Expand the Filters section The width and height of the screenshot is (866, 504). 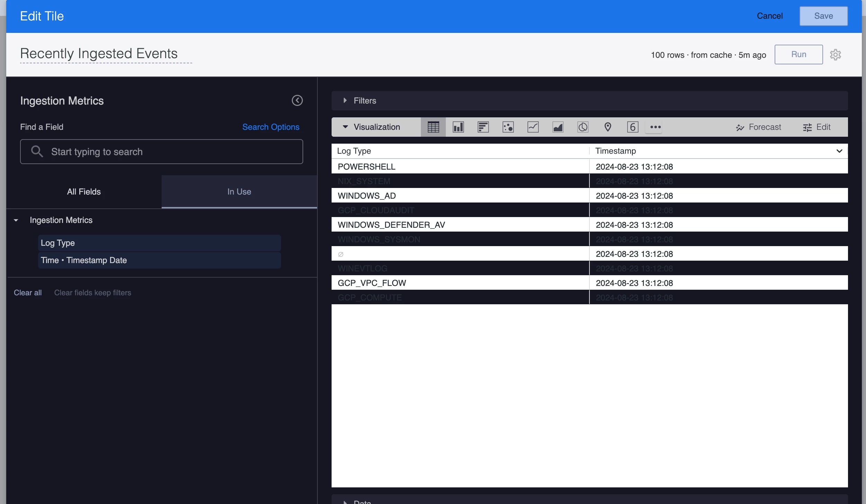[x=589, y=101]
